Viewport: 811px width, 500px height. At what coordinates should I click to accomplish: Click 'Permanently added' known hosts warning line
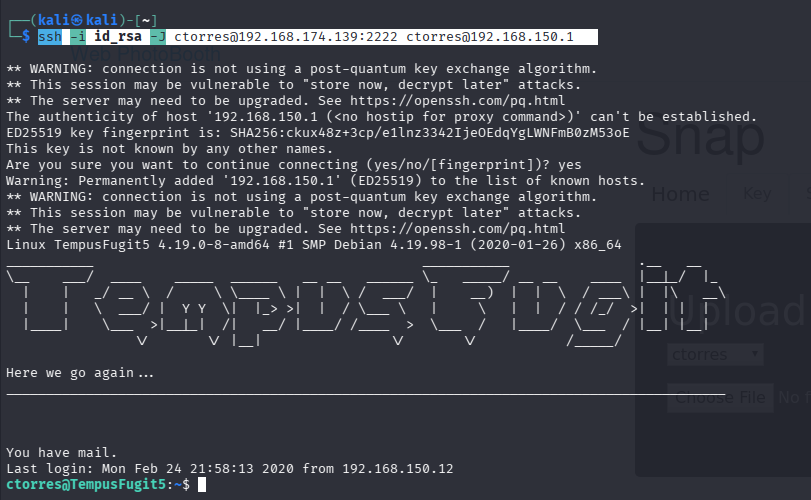[326, 180]
